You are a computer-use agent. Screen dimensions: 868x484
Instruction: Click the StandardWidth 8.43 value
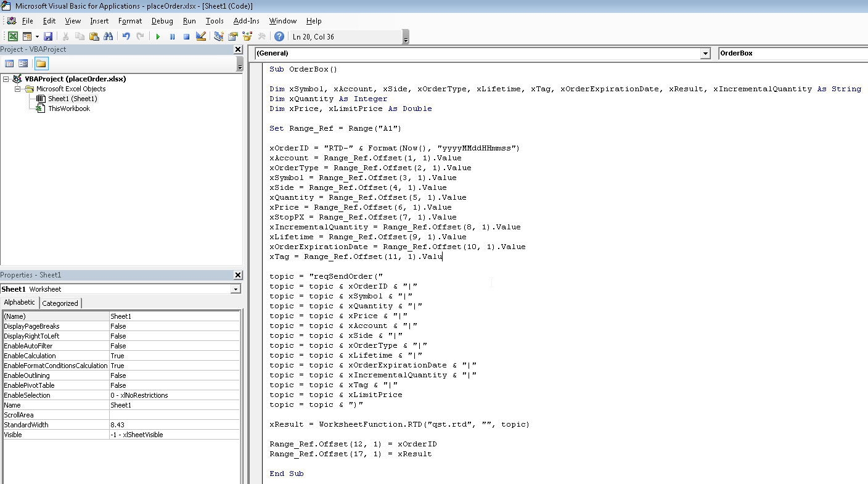(x=174, y=425)
